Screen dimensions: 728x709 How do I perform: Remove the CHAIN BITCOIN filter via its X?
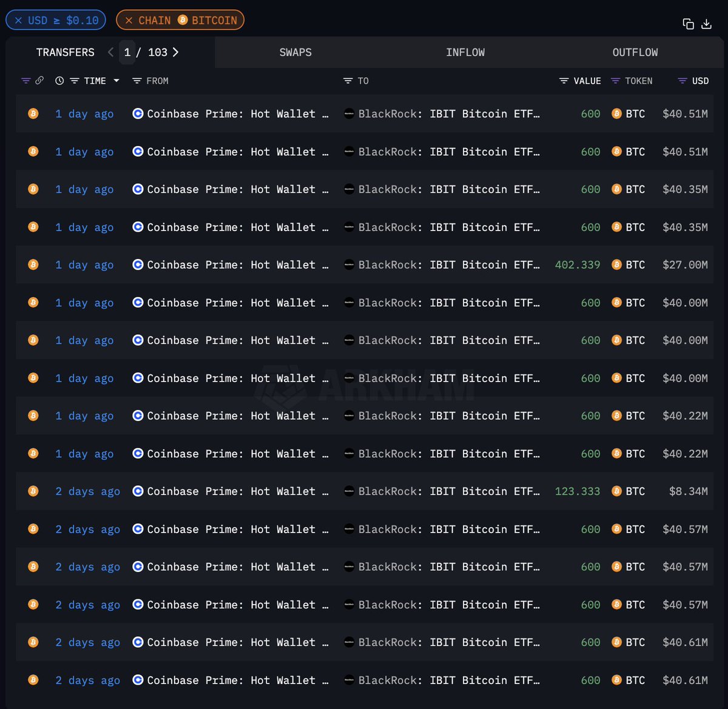129,21
